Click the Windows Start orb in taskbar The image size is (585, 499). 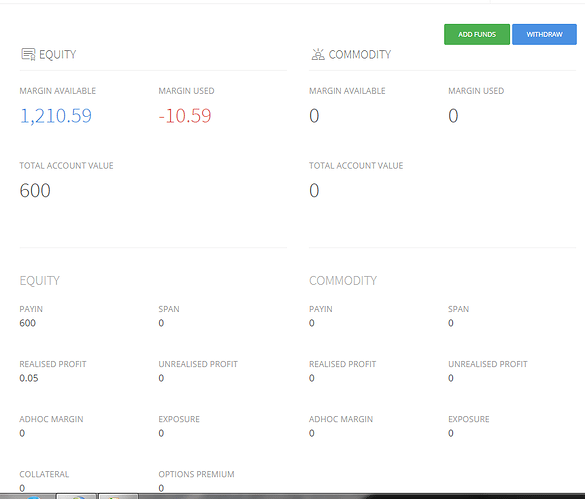[x=33, y=497]
